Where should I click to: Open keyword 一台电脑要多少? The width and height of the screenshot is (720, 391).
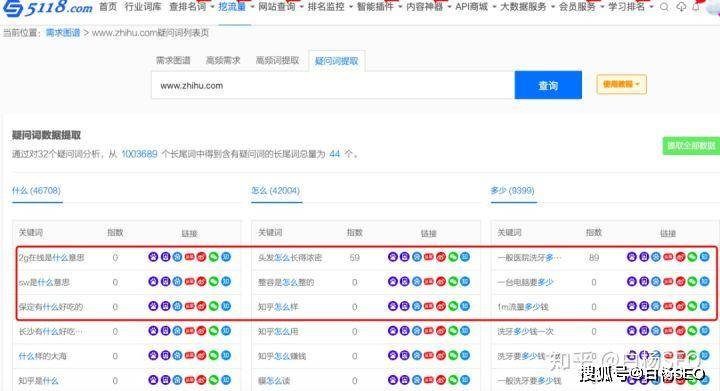[525, 282]
